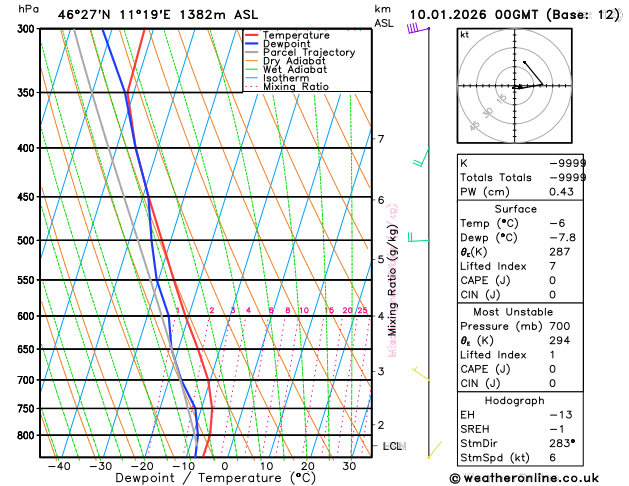Click the 30 temperature axis label
Screen dimensions: 629x486
pos(349,466)
